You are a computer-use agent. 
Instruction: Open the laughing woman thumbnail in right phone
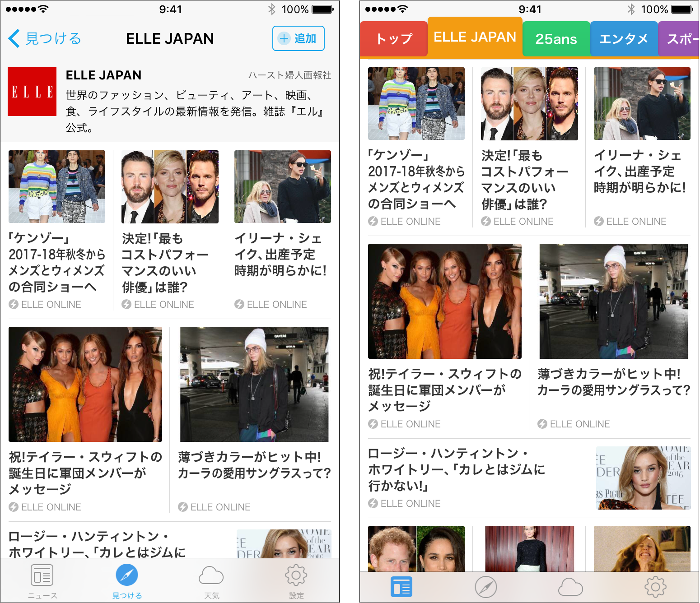click(642, 549)
